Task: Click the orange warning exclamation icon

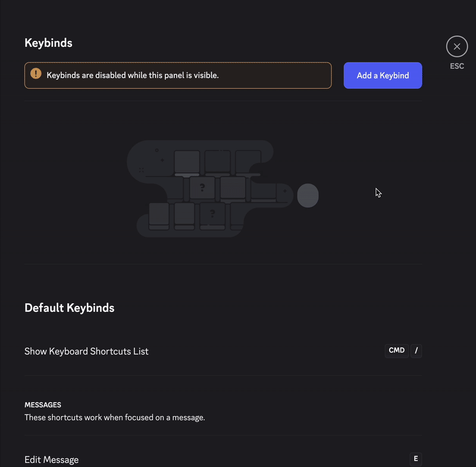Action: [37, 75]
